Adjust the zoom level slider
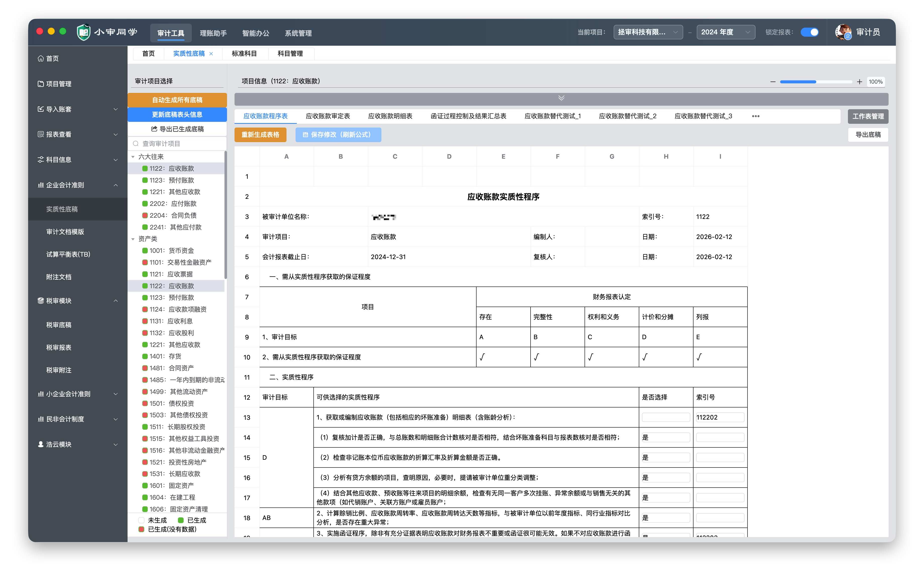This screenshot has width=924, height=580. 816,82
